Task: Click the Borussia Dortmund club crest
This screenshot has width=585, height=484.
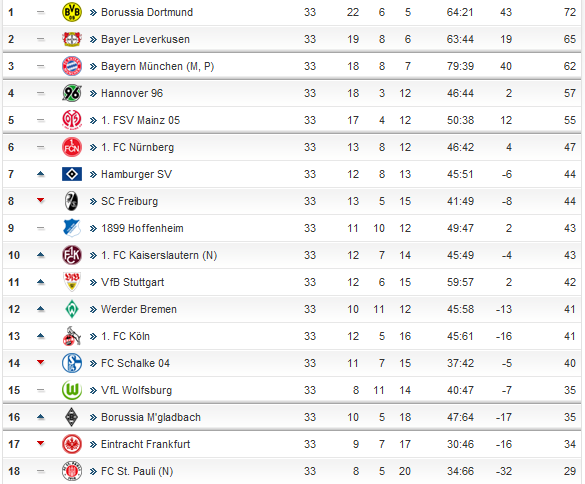Action: click(x=72, y=12)
